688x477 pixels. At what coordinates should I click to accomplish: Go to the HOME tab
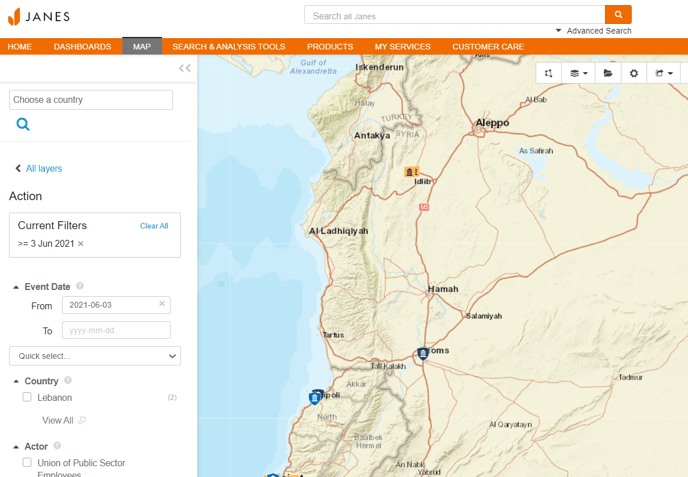click(x=20, y=47)
